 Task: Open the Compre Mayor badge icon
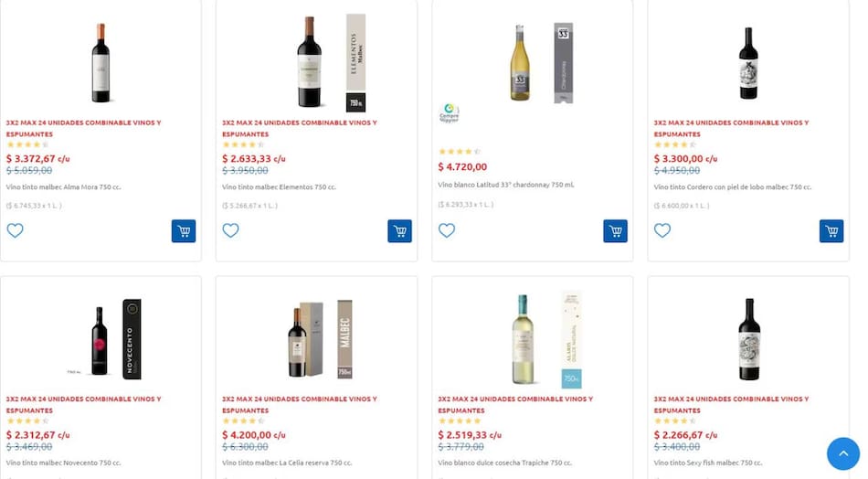(x=449, y=112)
